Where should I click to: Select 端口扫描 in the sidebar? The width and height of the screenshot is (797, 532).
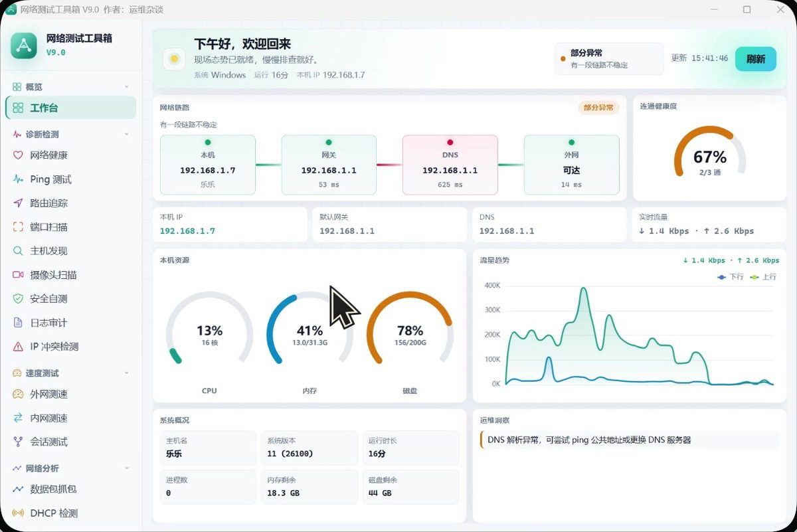(70, 227)
